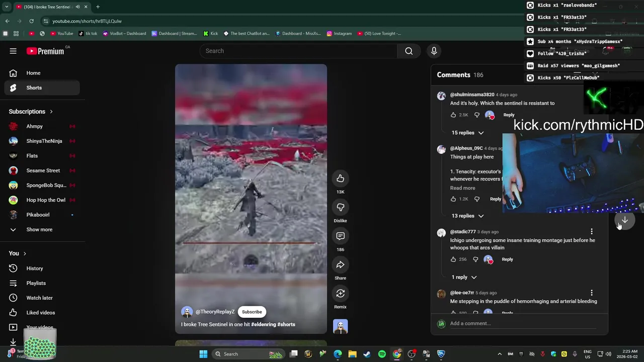Like the Tree Sentinel short
This screenshot has height=362, width=644.
340,178
